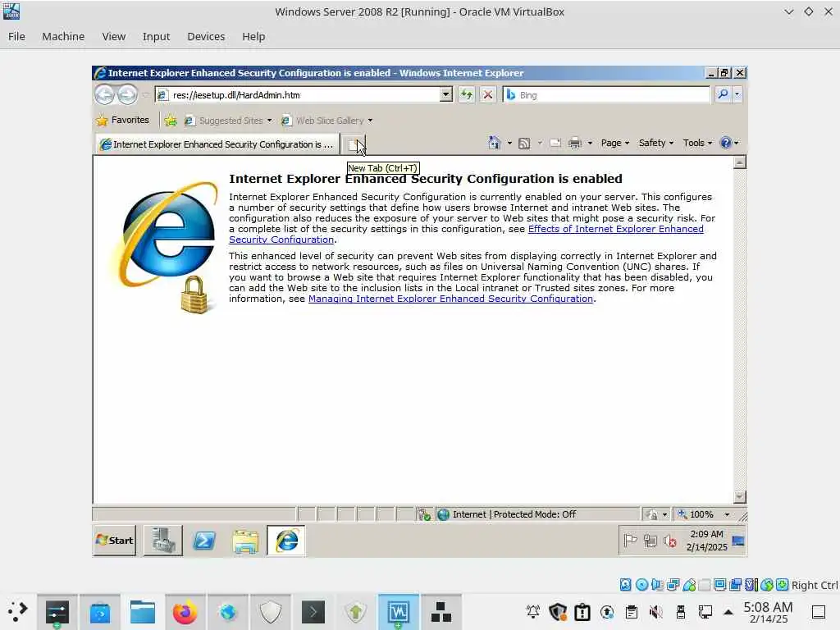Click VirtualBox optical disk indicator
Viewport: 840px width, 630px height.
(641, 584)
